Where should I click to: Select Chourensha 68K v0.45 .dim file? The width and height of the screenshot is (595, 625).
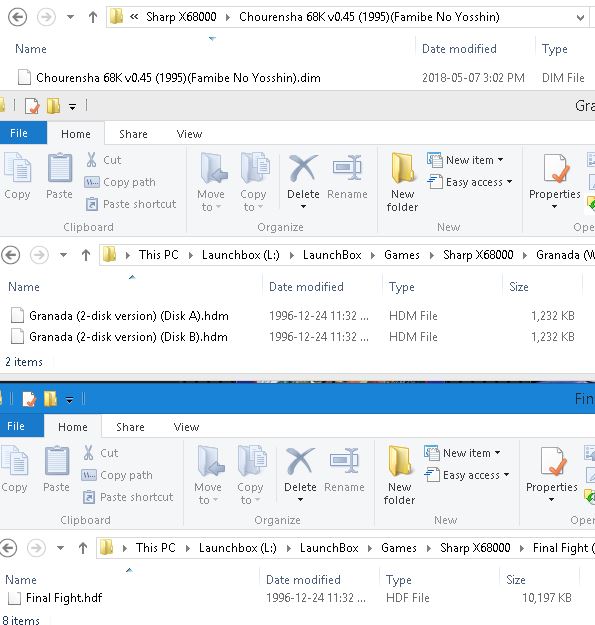178,78
